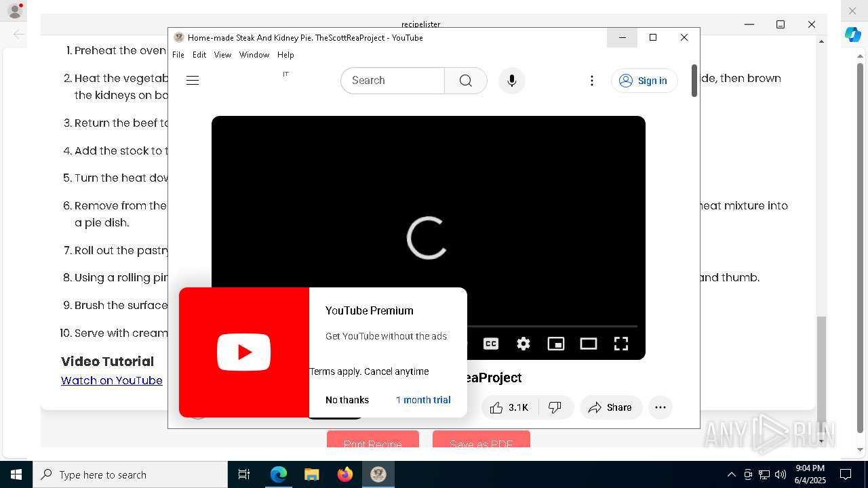Click the YouTube search magnifier button
The width and height of the screenshot is (868, 488).
[x=466, y=81]
